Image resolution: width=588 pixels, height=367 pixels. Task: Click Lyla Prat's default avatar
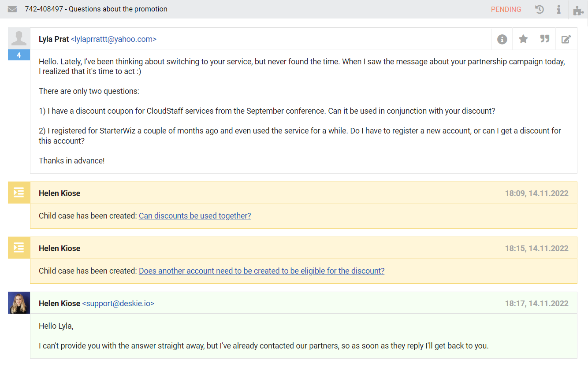19,38
